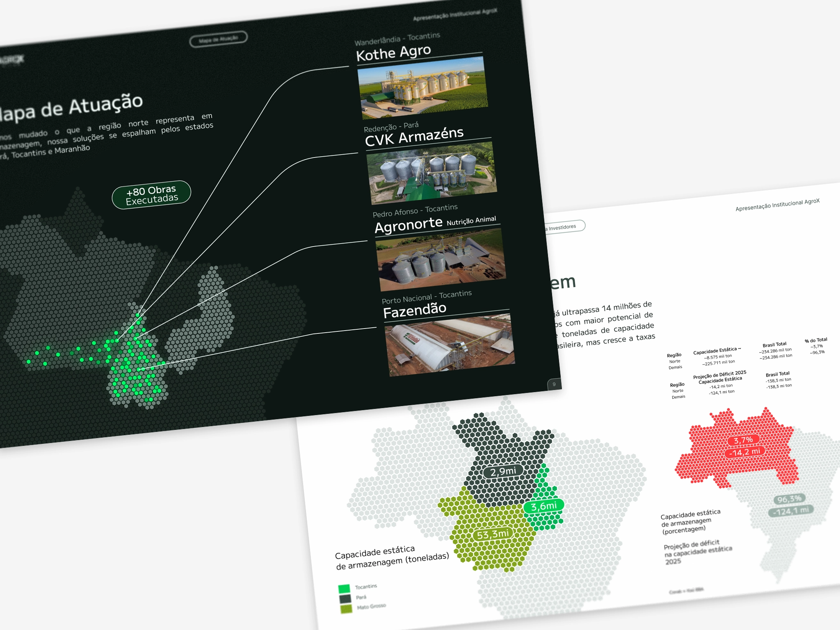Click the red map's -14,2 mi badge
Screen dimensions: 840x630
click(744, 452)
